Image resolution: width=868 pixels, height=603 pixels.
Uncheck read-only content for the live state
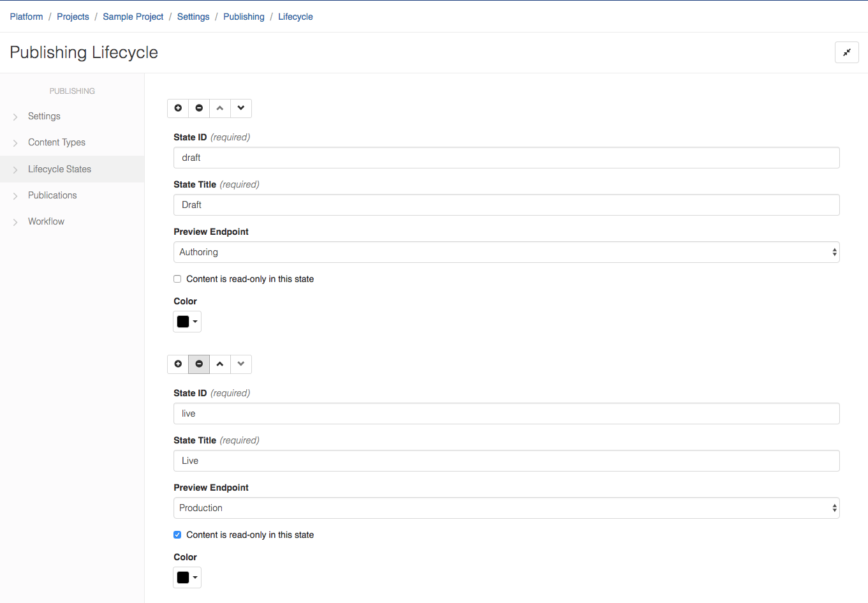(x=177, y=535)
